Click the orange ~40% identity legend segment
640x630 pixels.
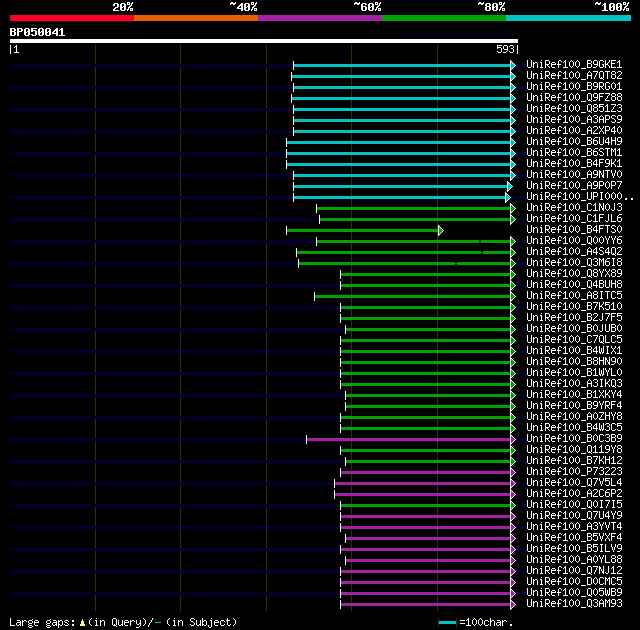pos(196,18)
